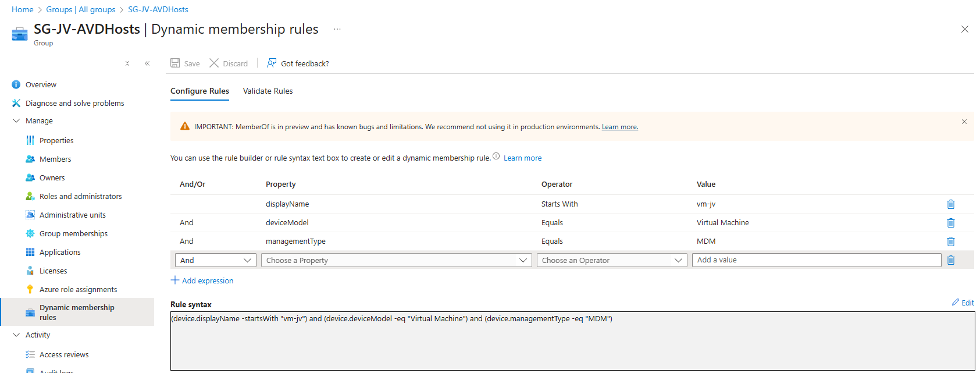Switch to the Validate Rules tab
This screenshot has height=373, width=980.
pos(268,91)
